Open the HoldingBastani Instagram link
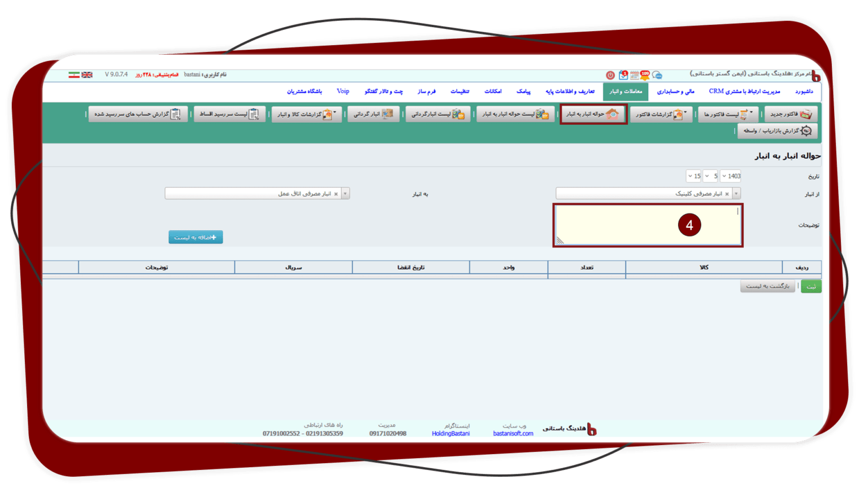Image resolution: width=868 pixels, height=488 pixels. point(451,434)
